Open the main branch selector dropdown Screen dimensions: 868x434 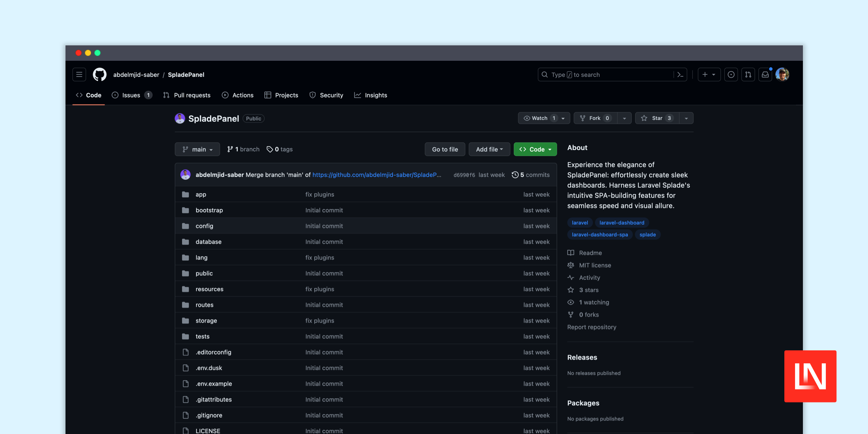point(197,150)
